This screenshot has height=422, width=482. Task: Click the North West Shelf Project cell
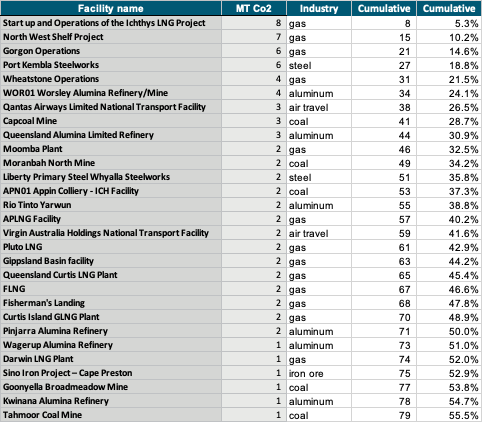tap(111, 37)
